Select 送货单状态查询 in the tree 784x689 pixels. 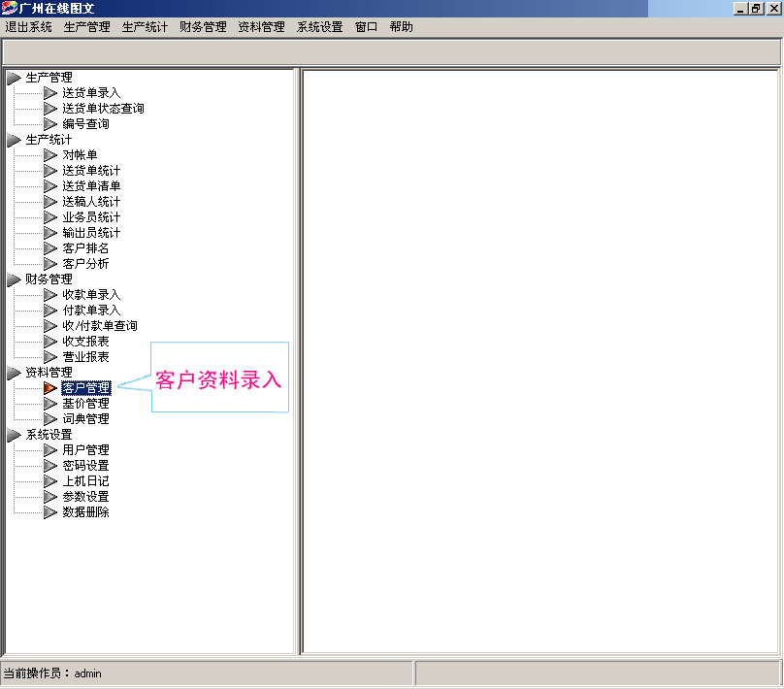point(103,109)
